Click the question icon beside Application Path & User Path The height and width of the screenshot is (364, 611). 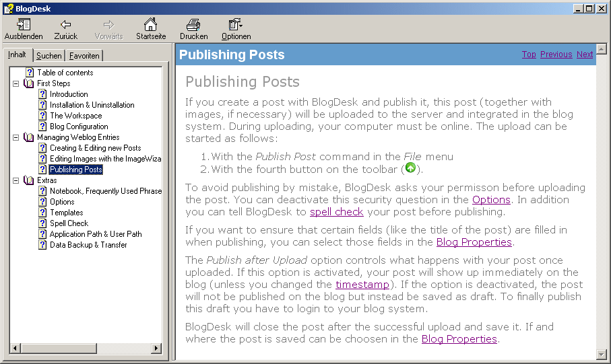[42, 234]
